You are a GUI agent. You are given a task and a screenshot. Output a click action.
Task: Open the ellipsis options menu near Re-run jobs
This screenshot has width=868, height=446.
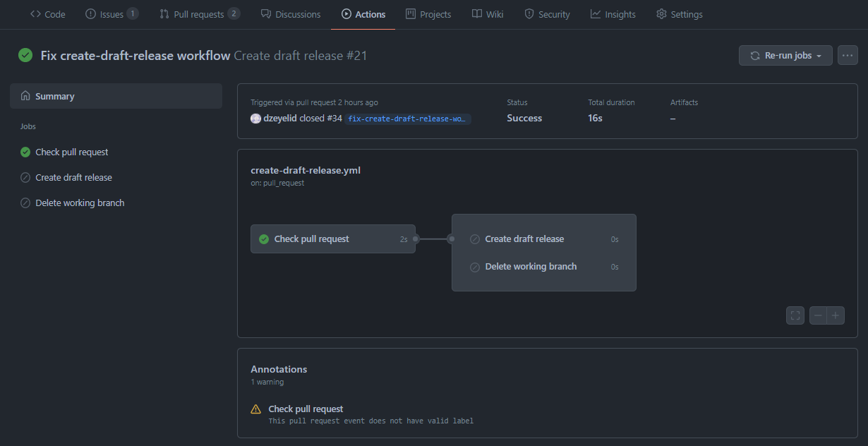[848, 55]
